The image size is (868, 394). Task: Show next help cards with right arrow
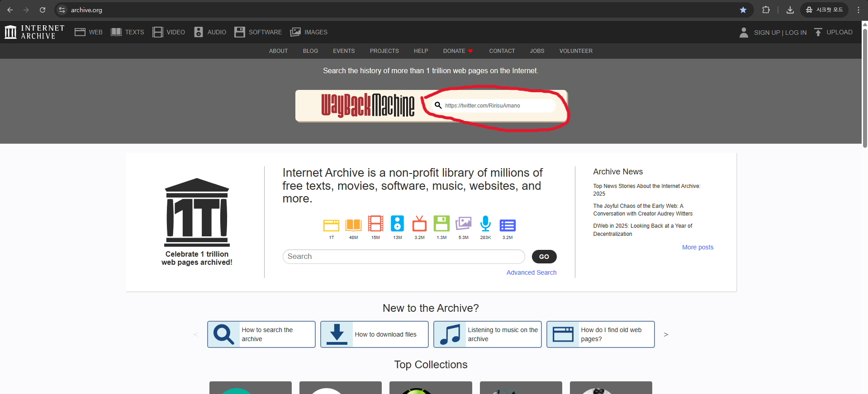(x=666, y=335)
